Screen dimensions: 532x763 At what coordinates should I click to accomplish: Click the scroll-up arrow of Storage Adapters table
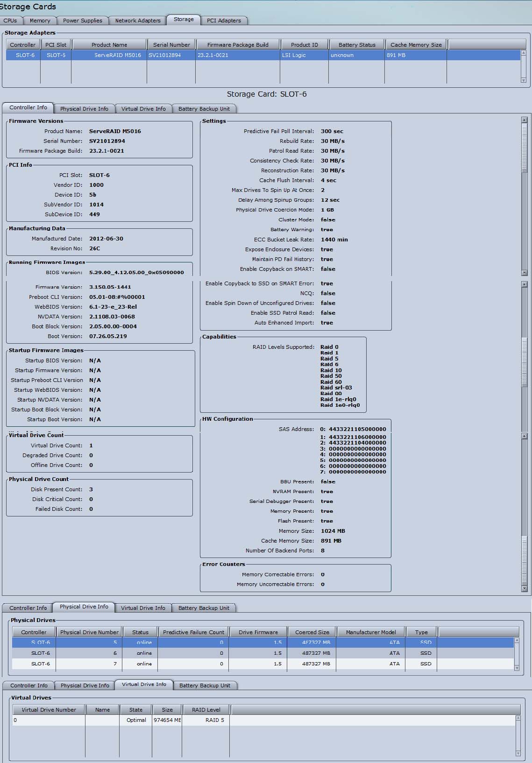click(x=523, y=52)
